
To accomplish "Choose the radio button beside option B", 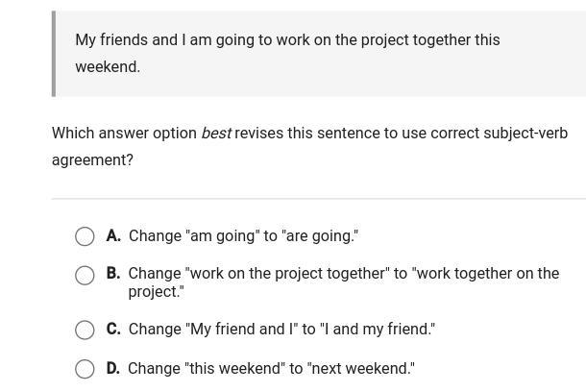I will tap(85, 276).
